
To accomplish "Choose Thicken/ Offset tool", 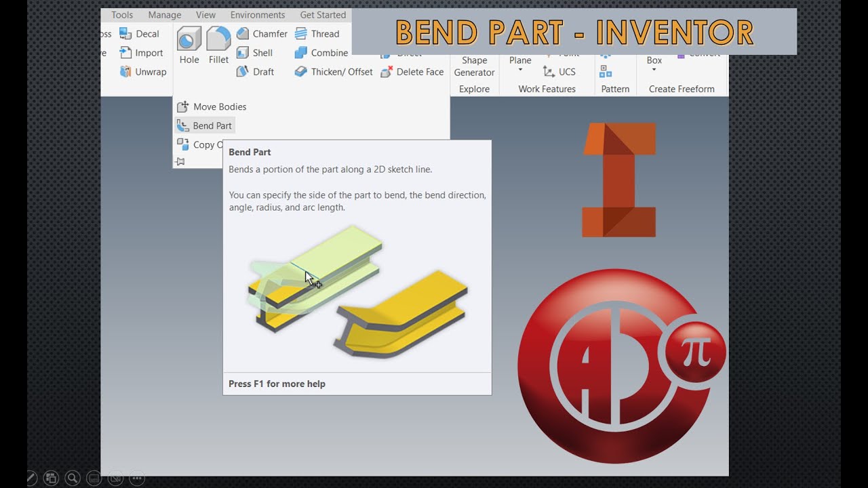I will coord(334,72).
